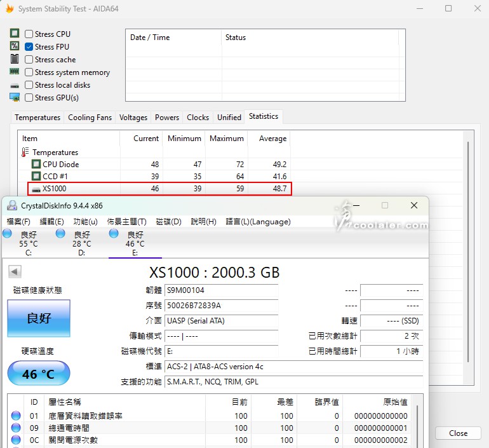489x448 pixels.
Task: Enable Stress system memory checkbox
Action: pyautogui.click(x=29, y=72)
